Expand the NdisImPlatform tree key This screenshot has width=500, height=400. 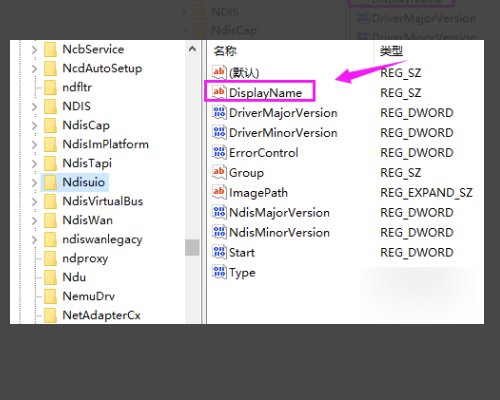pos(34,144)
